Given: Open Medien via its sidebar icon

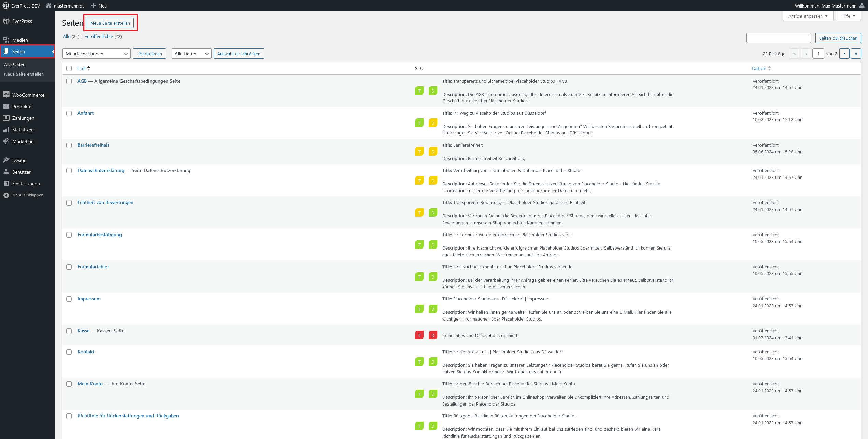Looking at the screenshot, I should tap(6, 40).
